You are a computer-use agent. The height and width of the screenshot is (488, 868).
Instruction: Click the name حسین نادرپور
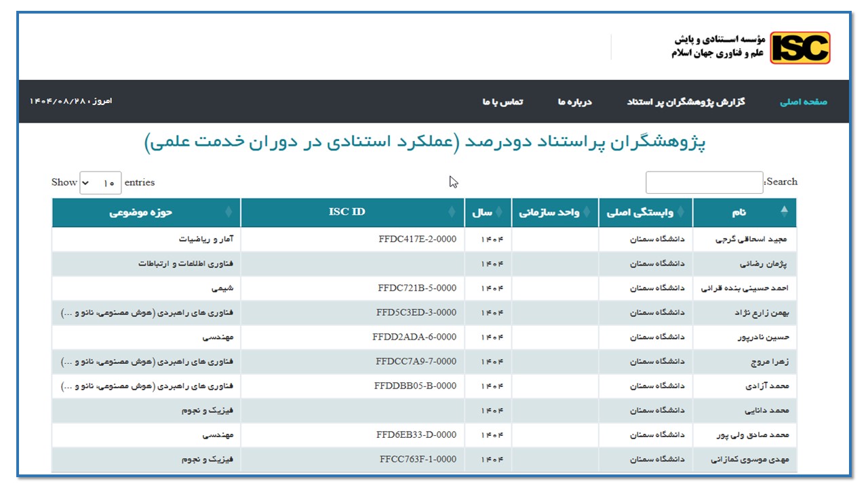click(x=766, y=337)
